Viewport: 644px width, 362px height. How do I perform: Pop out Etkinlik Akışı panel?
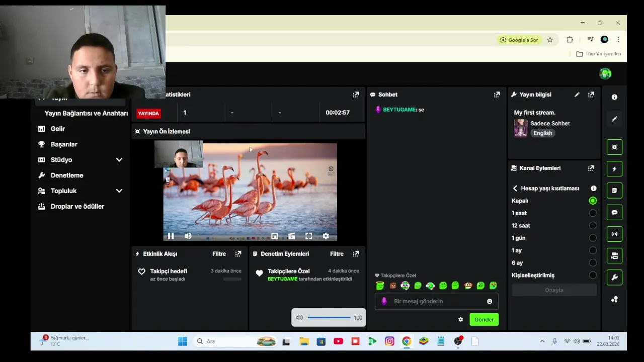(x=238, y=254)
